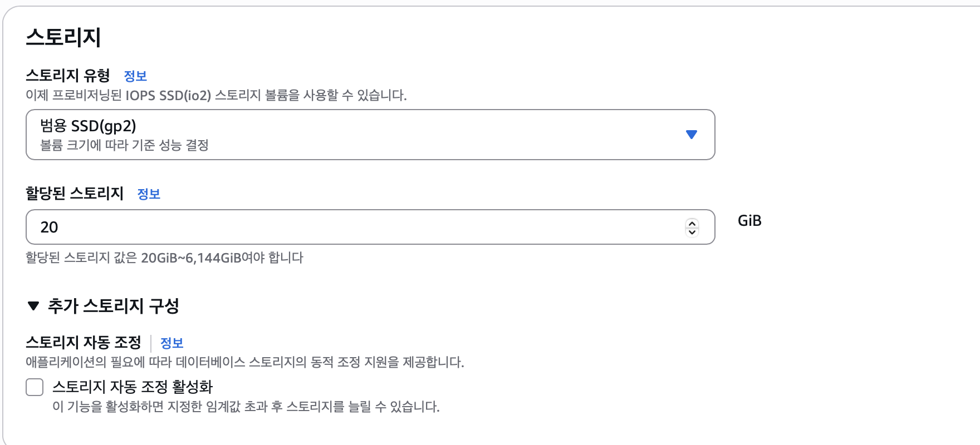Click the GiB unit label
980x445 pixels.
[x=749, y=221]
